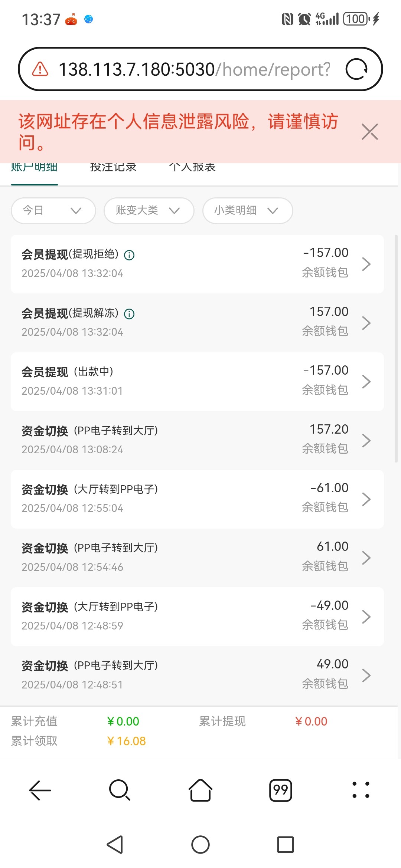Open the tab switcher showing 99
The image size is (401, 868).
tap(280, 790)
